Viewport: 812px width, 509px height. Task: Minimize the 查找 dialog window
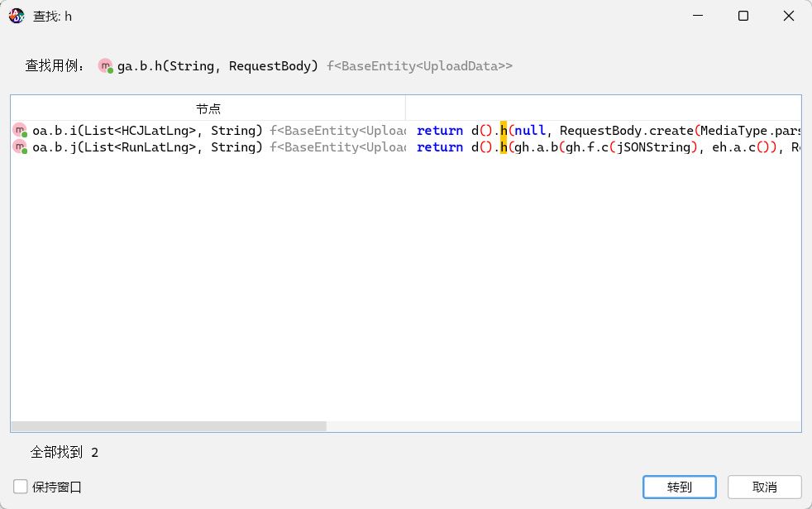705,16
